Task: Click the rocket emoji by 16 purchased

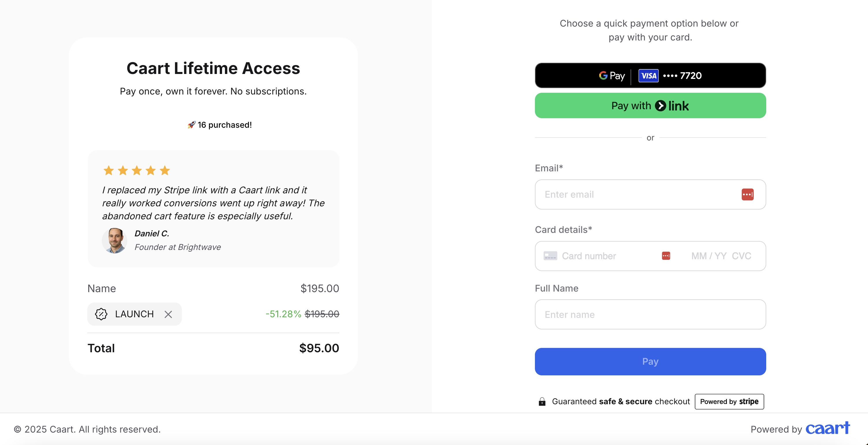Action: point(191,125)
